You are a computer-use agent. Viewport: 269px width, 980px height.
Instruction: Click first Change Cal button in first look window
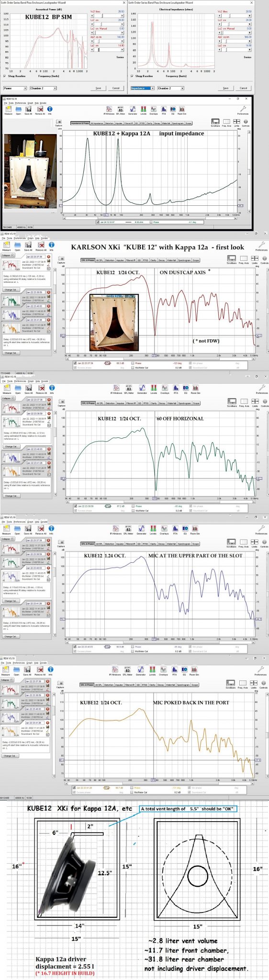click(x=10, y=290)
